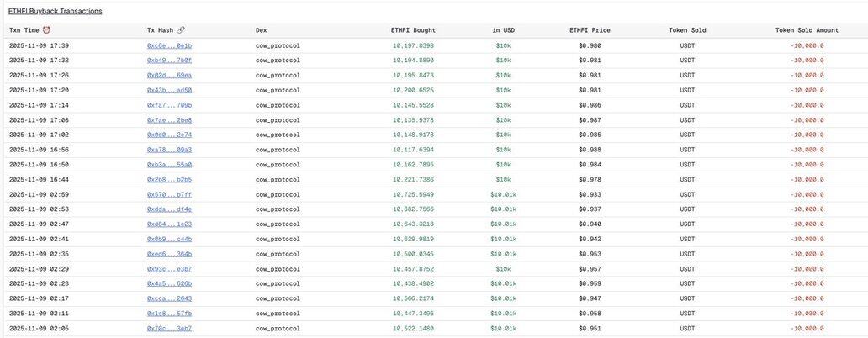The image size is (868, 338).
Task: Open hash link 0x93c...e3b7
Action: pyautogui.click(x=169, y=268)
